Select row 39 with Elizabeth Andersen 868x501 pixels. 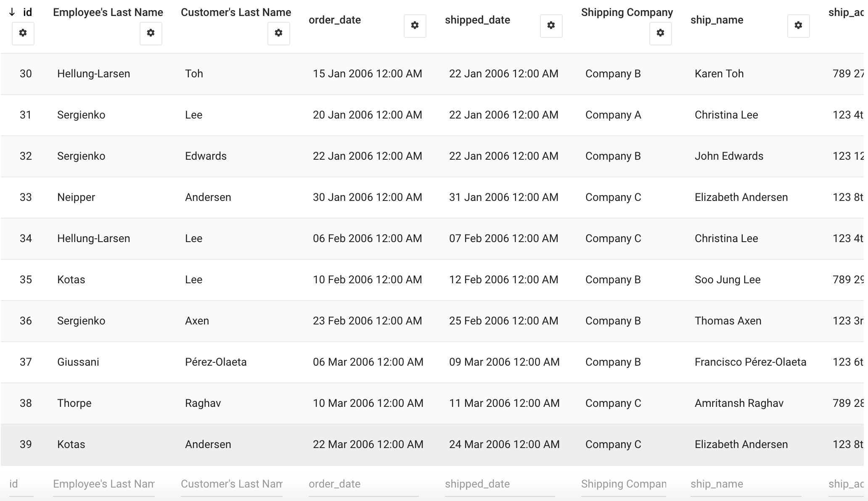click(434, 444)
